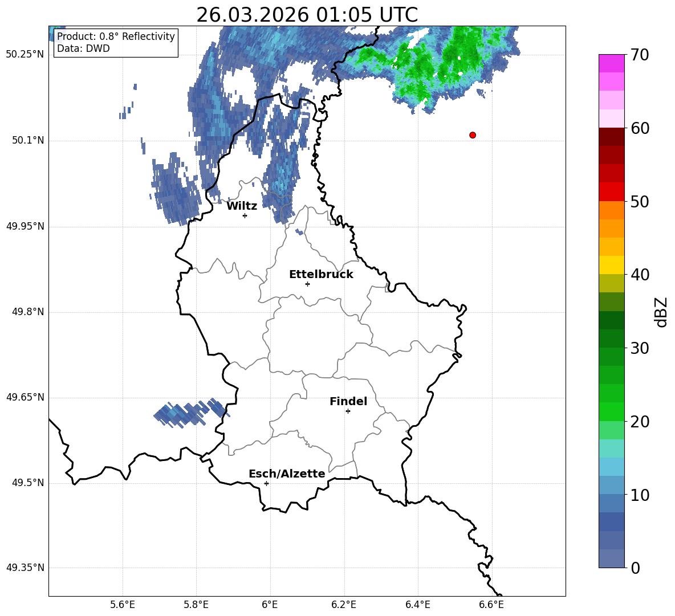The width and height of the screenshot is (675, 616).
Task: Click 'Product: 0.8° Reflectivity' legend text
Action: [x=116, y=36]
